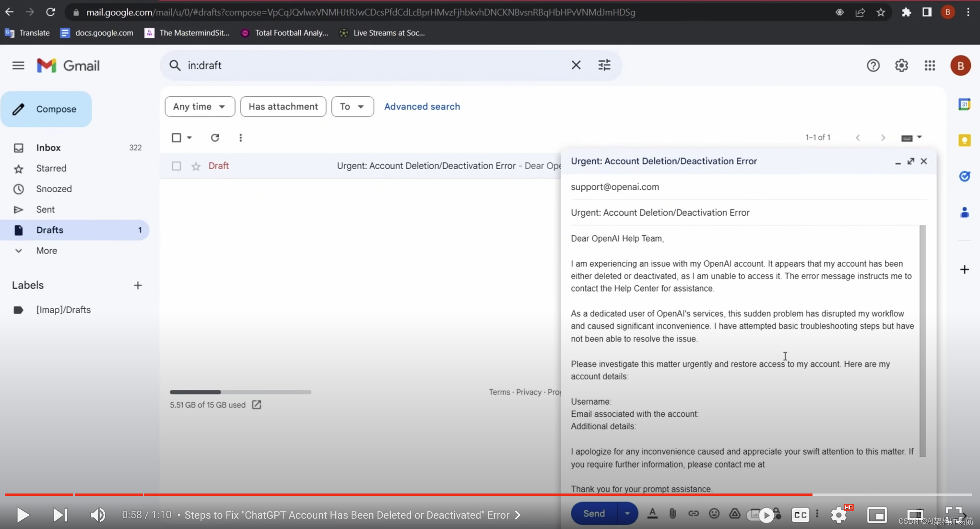Viewport: 980px width, 529px height.
Task: Click the Gmail logo
Action: click(x=68, y=65)
